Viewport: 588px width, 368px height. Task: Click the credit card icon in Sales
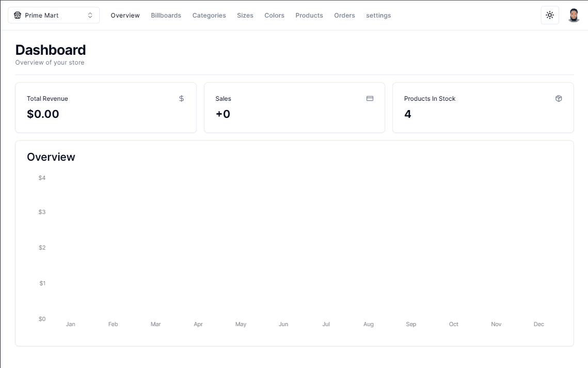coord(370,98)
